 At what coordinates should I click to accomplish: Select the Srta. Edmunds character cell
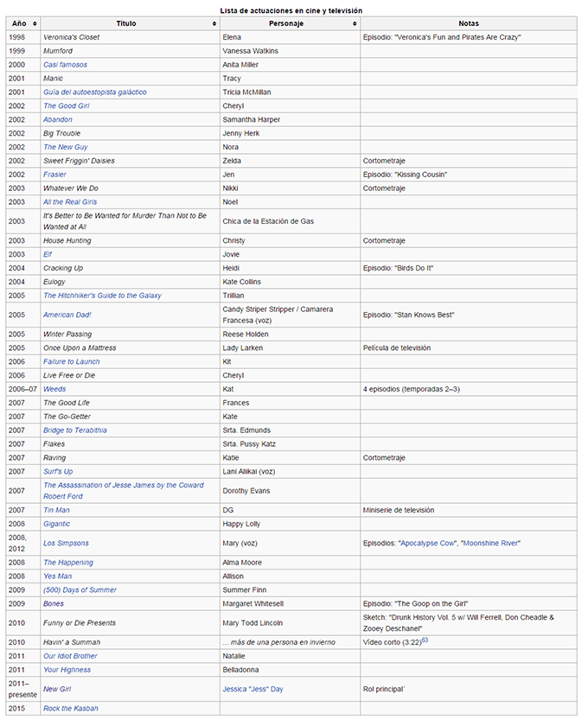point(291,430)
